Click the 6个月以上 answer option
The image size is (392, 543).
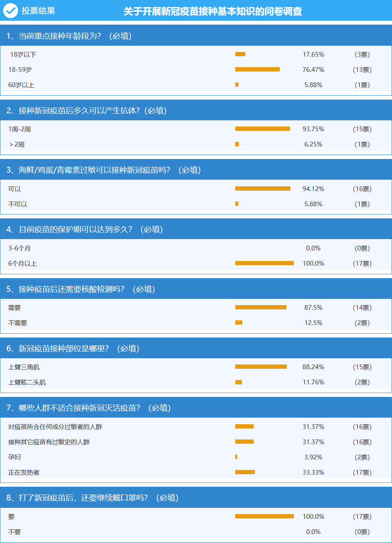23,264
